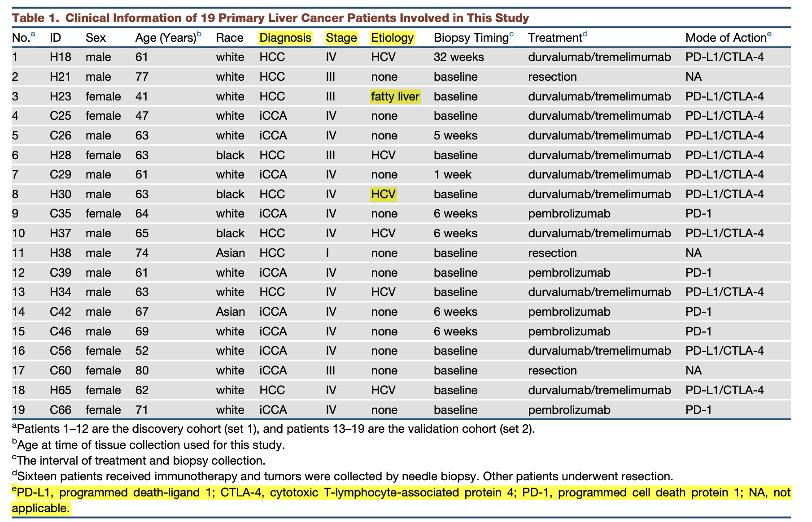
Task: Click age '41' in row H23
Action: pyautogui.click(x=142, y=96)
